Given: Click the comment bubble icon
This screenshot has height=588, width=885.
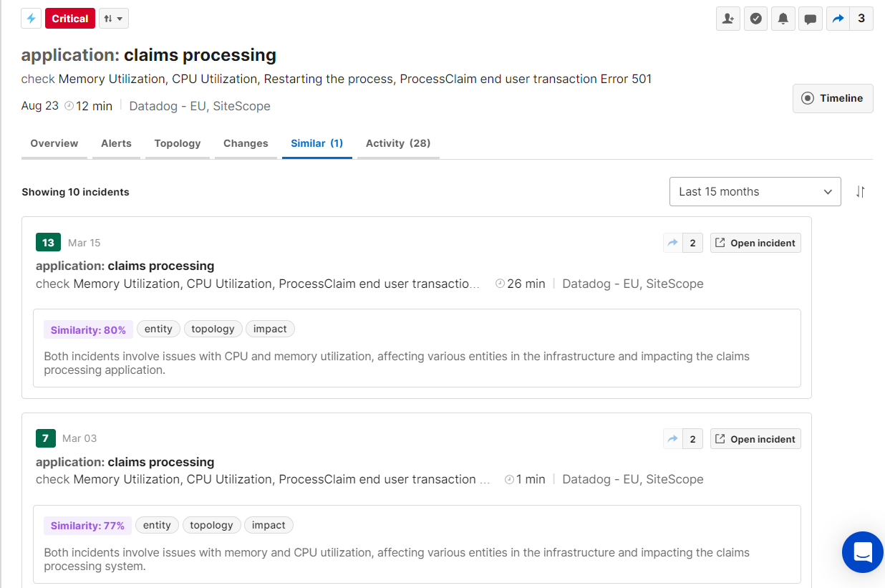Looking at the screenshot, I should click(x=811, y=19).
